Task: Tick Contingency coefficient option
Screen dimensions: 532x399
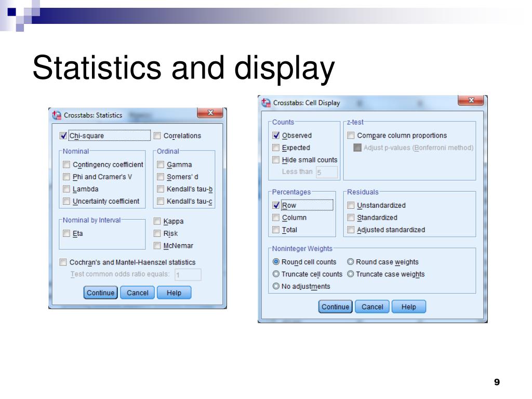Action: (x=66, y=165)
